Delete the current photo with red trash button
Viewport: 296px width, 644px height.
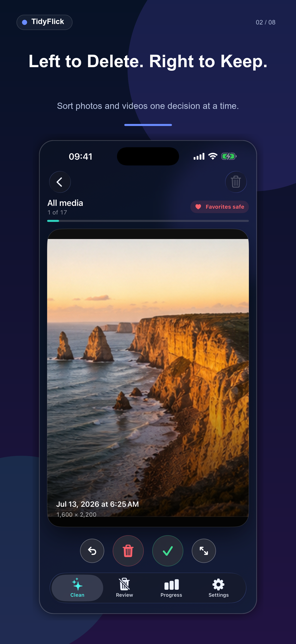tap(128, 551)
